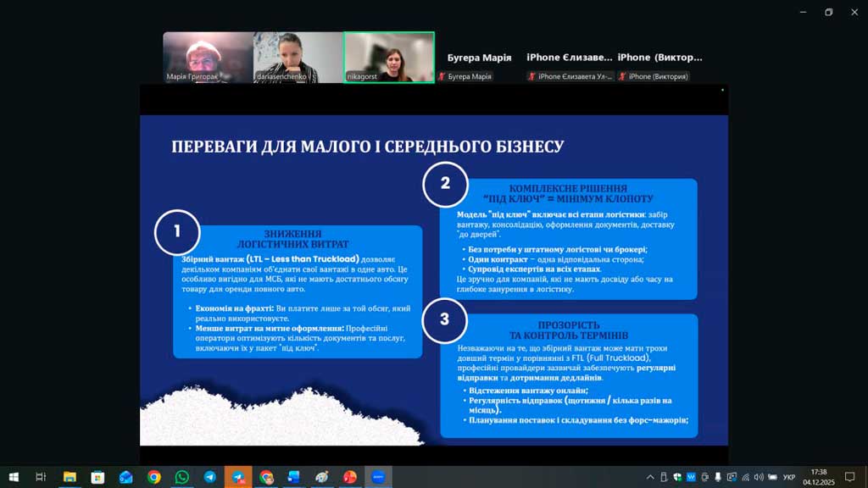Open the clock showing 17:38

point(818,477)
